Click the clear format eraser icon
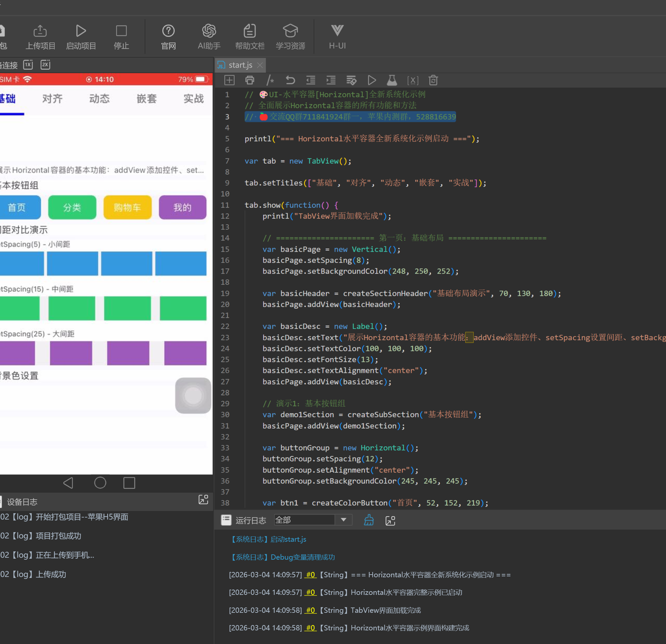This screenshot has width=666, height=644. point(351,80)
